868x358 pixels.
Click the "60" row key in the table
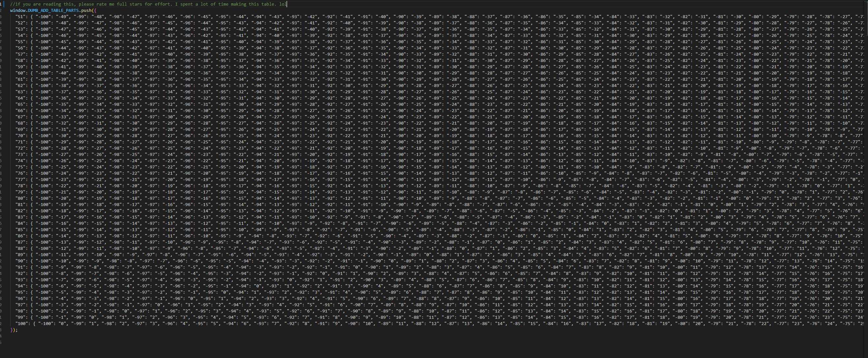pyautogui.click(x=20, y=73)
